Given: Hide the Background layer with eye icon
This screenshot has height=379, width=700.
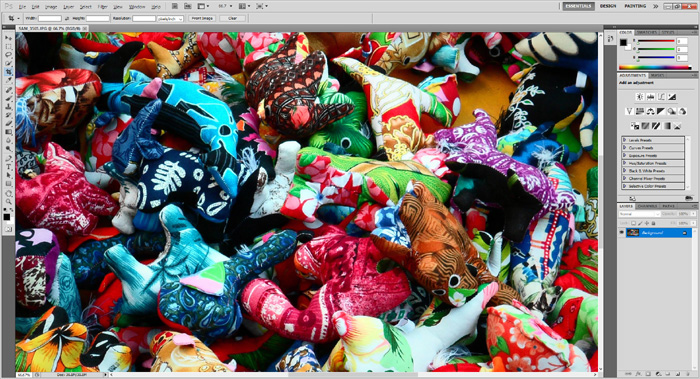Looking at the screenshot, I should [x=621, y=233].
